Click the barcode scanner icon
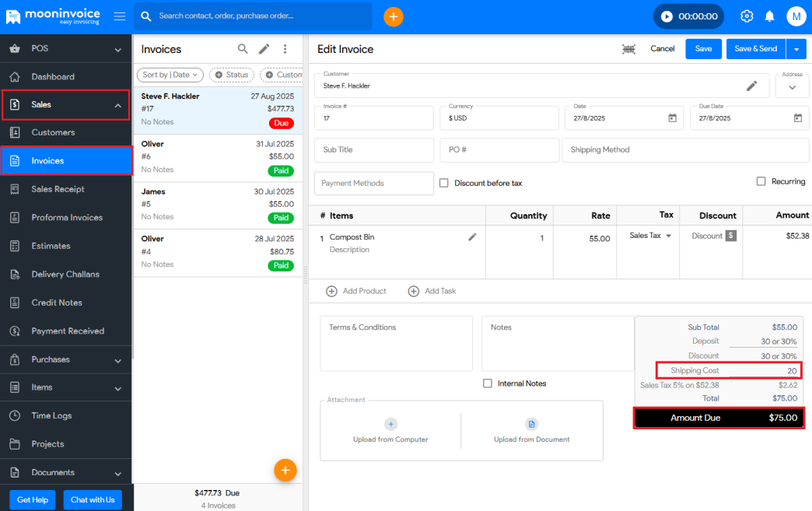 click(628, 49)
